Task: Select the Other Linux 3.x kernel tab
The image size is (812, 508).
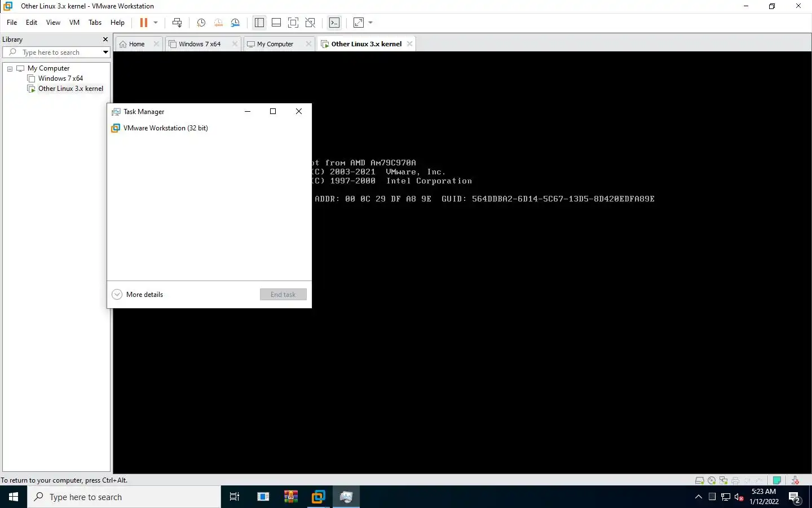Action: pos(367,44)
